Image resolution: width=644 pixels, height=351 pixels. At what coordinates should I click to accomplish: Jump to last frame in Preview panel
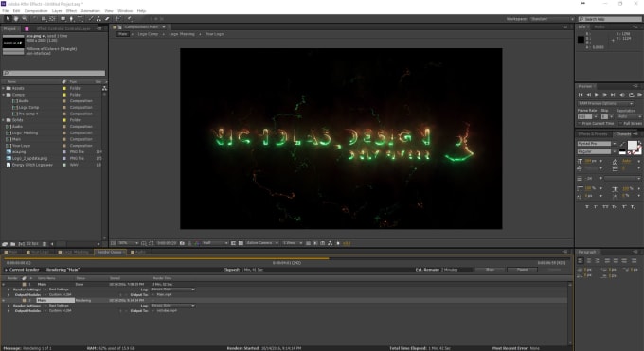pos(613,95)
